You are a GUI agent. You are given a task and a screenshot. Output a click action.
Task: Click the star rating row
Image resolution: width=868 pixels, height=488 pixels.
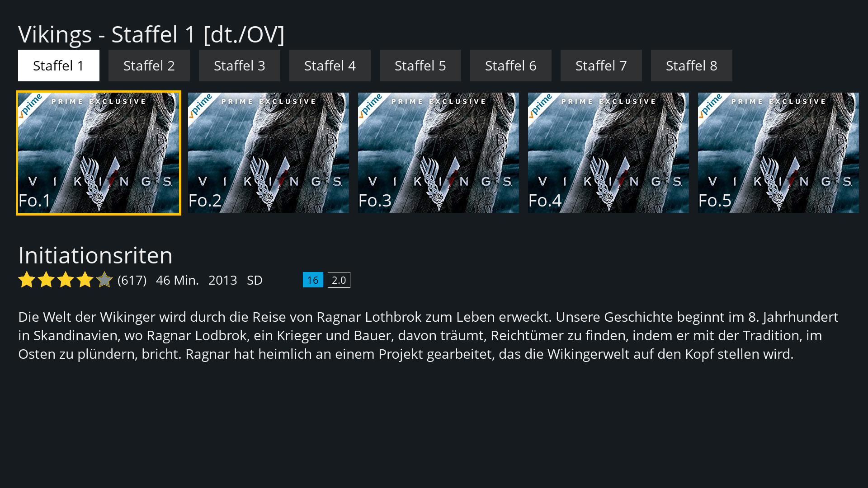click(66, 280)
